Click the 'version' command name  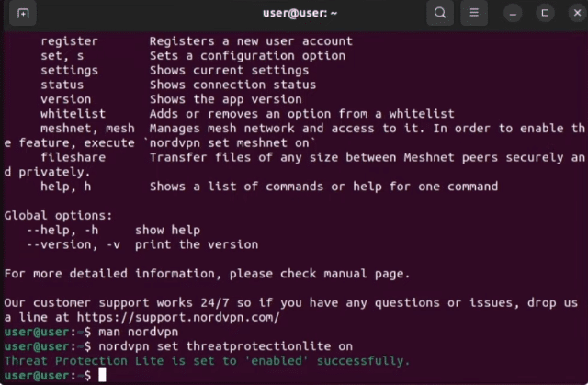(x=66, y=99)
